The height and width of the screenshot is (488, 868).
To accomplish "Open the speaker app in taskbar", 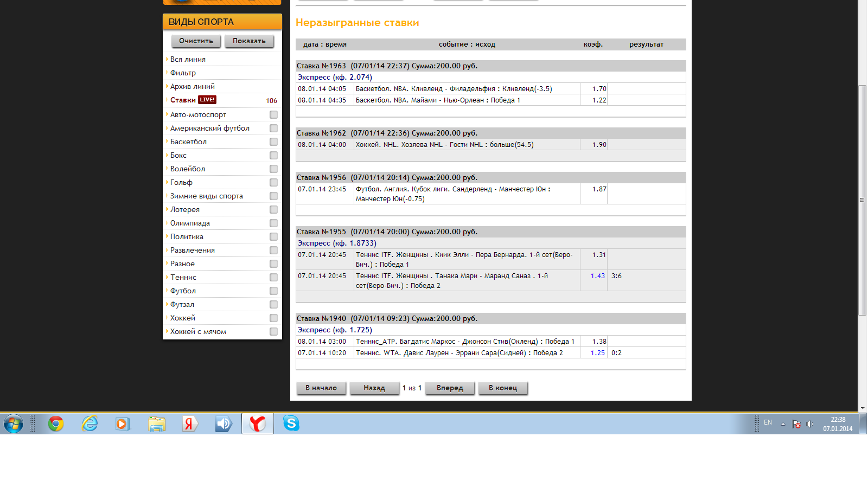I will 224,423.
